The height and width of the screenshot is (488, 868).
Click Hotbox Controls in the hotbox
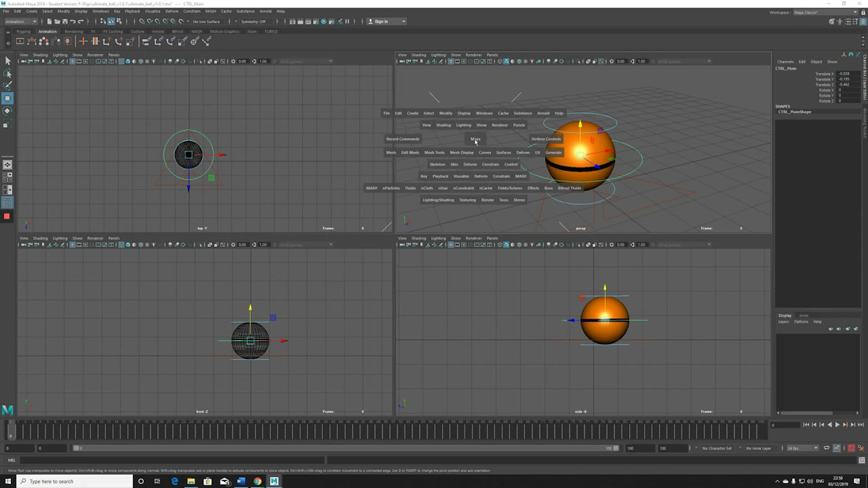tap(546, 139)
